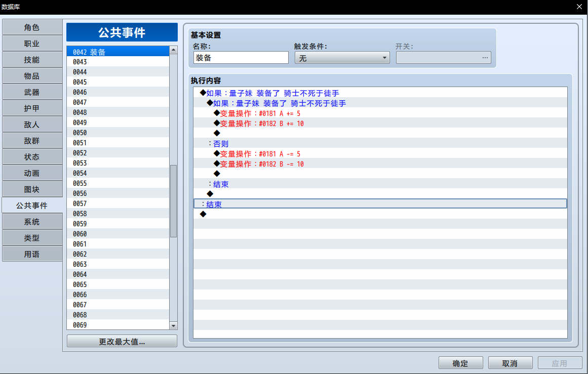Screen dimensions: 588x374
Task: Select common event 0047
Action: (117, 102)
